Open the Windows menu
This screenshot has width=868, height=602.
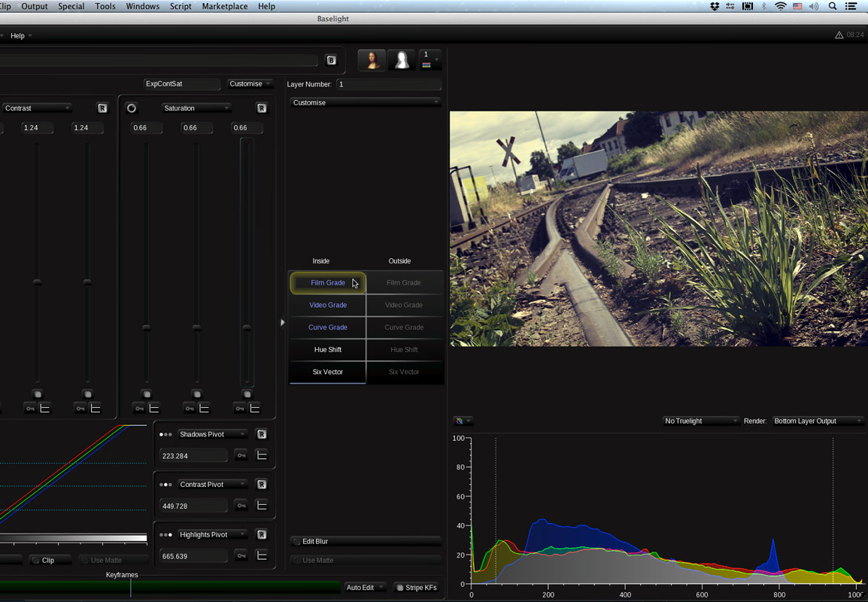click(142, 6)
